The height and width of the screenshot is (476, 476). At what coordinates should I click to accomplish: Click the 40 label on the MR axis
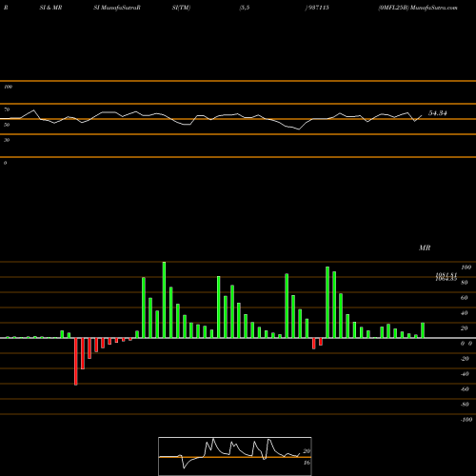click(465, 313)
